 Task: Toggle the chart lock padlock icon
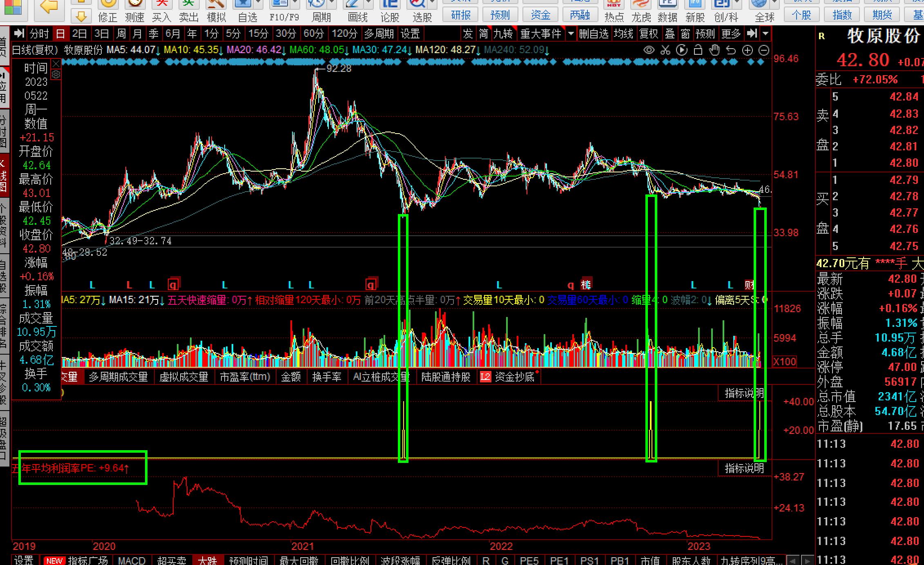698,50
